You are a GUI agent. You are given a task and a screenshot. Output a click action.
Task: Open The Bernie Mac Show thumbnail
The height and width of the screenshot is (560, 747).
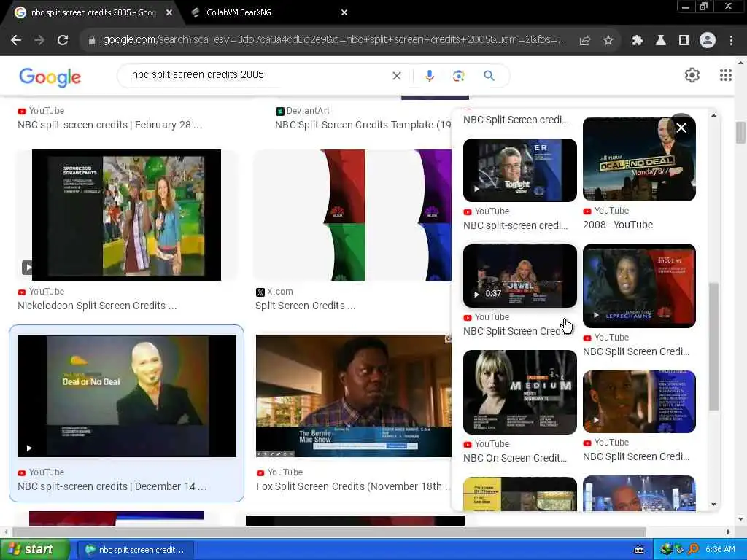354,396
